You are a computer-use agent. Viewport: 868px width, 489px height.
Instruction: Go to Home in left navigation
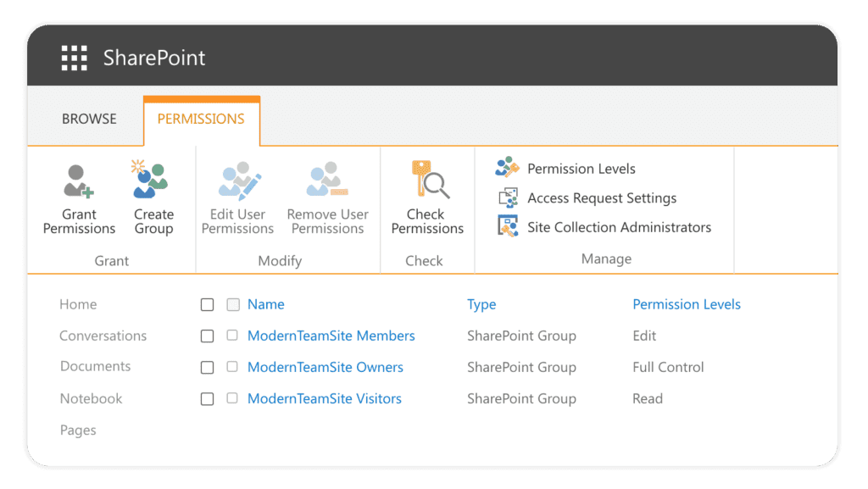78,304
